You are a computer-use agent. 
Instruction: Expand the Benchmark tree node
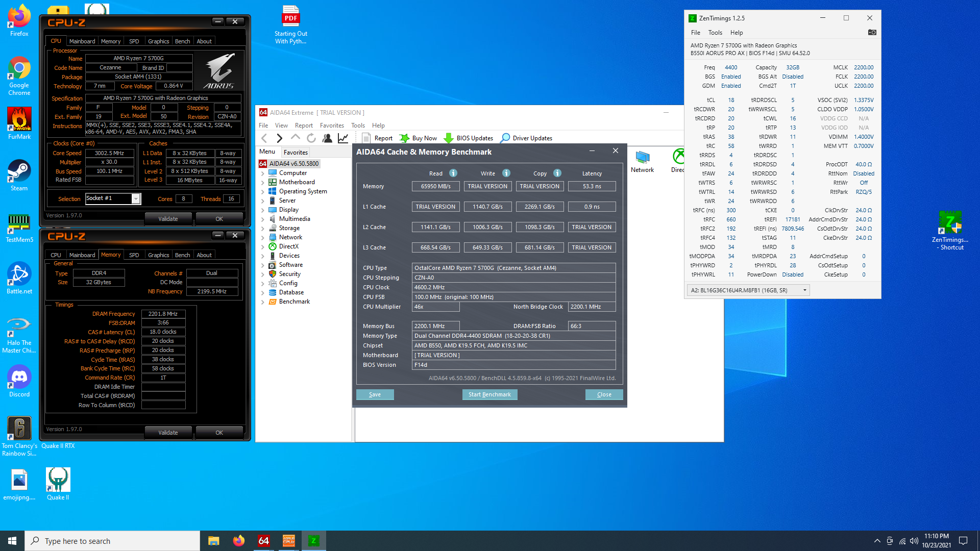tap(263, 302)
